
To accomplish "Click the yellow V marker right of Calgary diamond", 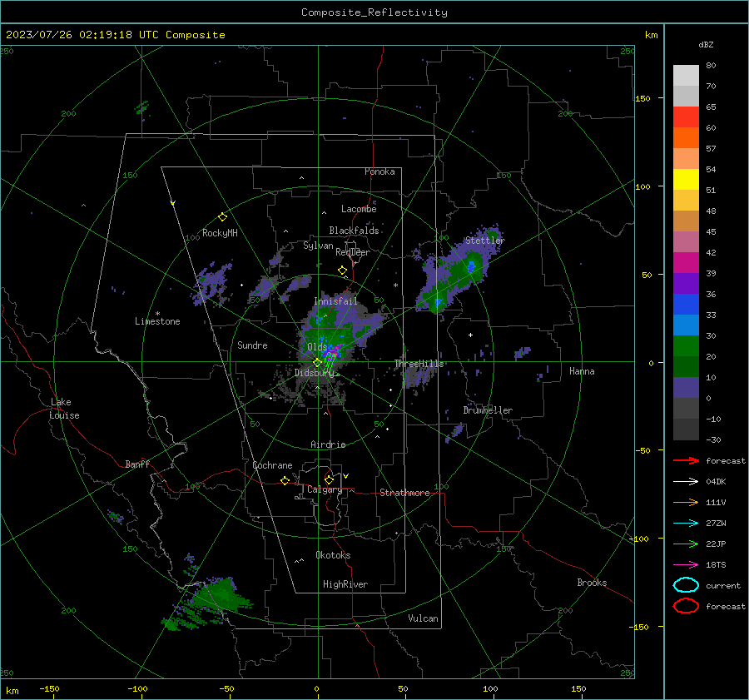I will pyautogui.click(x=346, y=476).
